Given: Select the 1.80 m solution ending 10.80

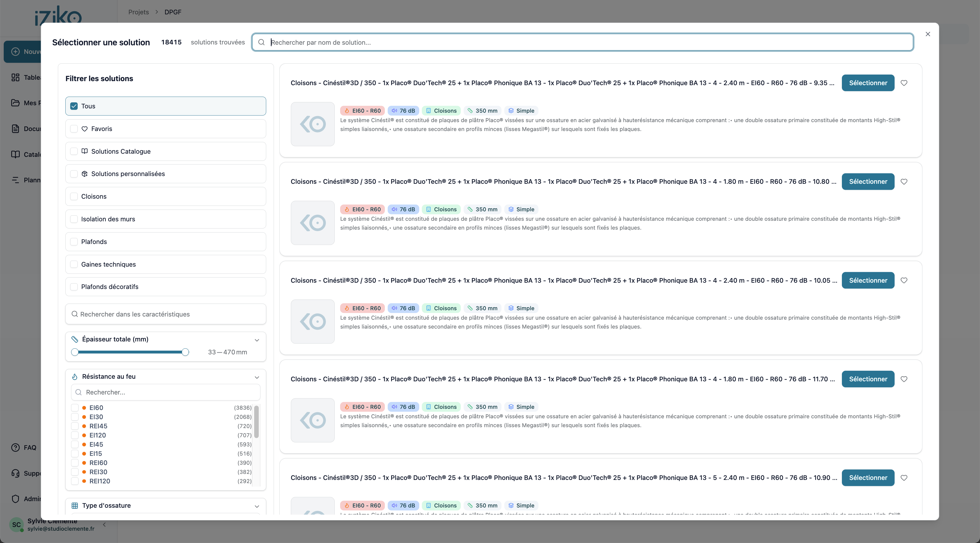Looking at the screenshot, I should pyautogui.click(x=868, y=181).
